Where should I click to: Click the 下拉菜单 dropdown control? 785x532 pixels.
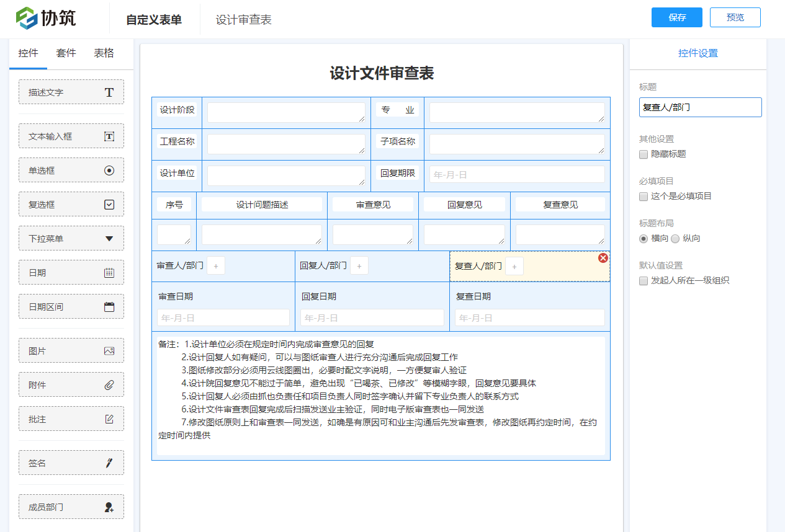point(71,239)
